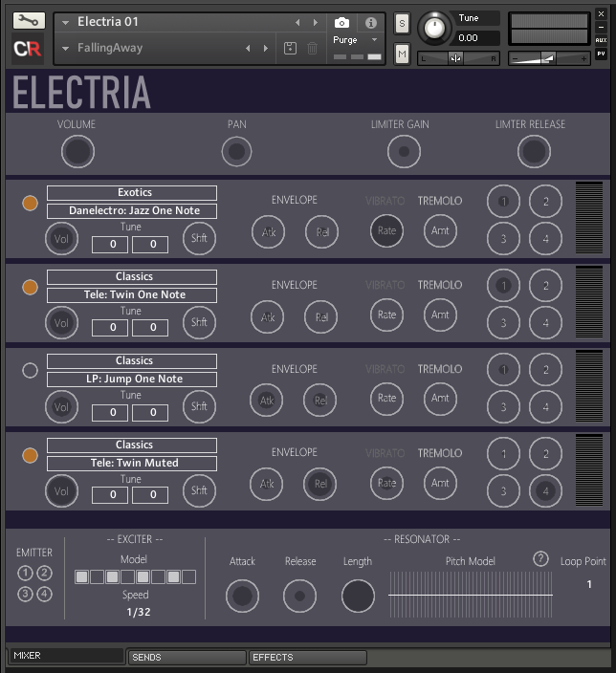Click emitter button 4 in Tele Twin Muted row
616x673 pixels.
click(545, 491)
